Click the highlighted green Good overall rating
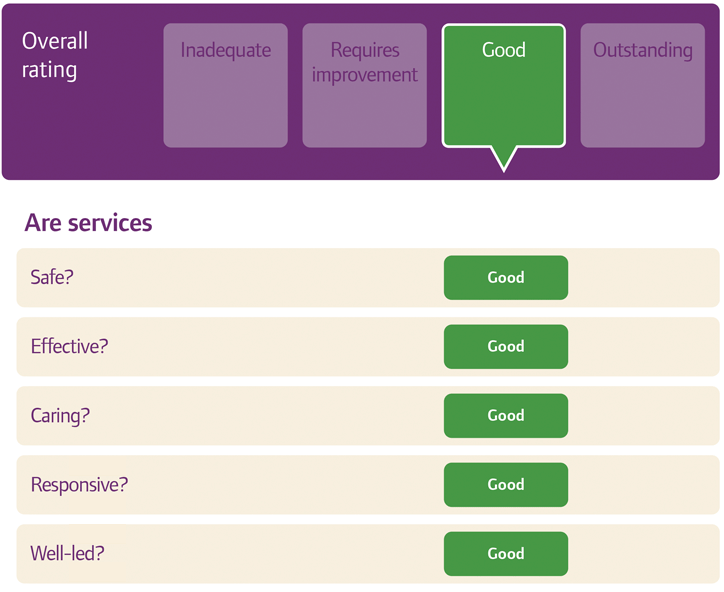Screen dimensions: 724x592 pos(503,86)
